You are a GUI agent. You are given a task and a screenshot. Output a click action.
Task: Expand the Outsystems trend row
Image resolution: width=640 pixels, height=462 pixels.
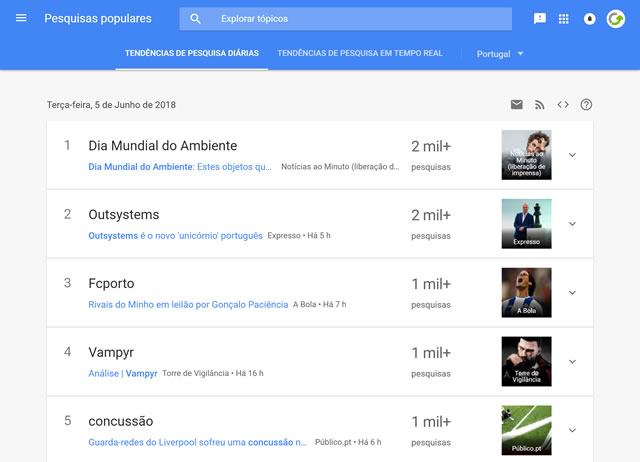coord(572,224)
